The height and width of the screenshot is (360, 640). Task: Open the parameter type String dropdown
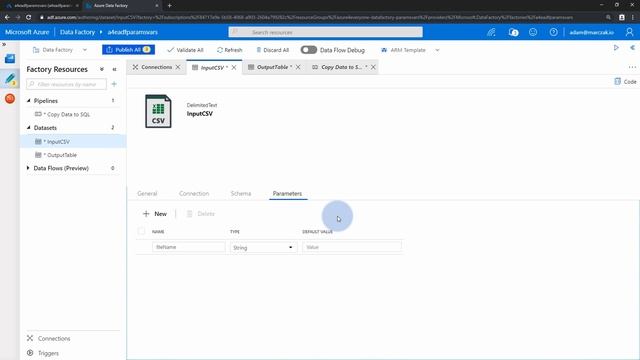coord(263,247)
